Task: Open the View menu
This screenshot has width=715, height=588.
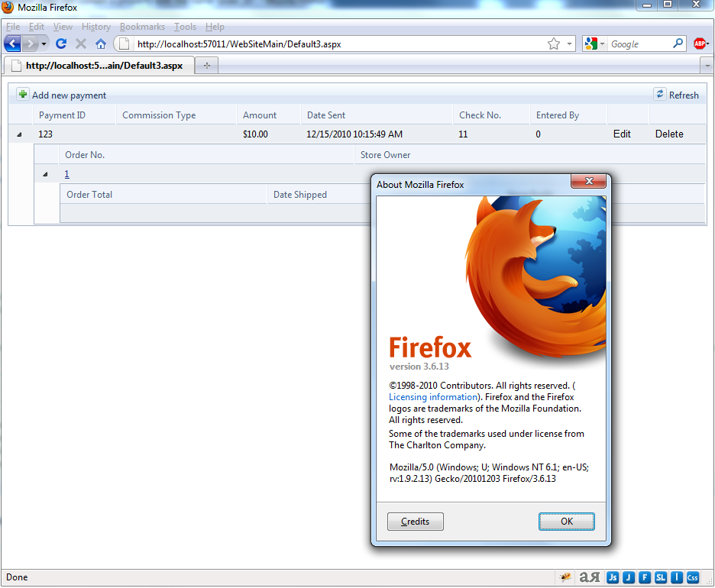Action: (x=63, y=27)
